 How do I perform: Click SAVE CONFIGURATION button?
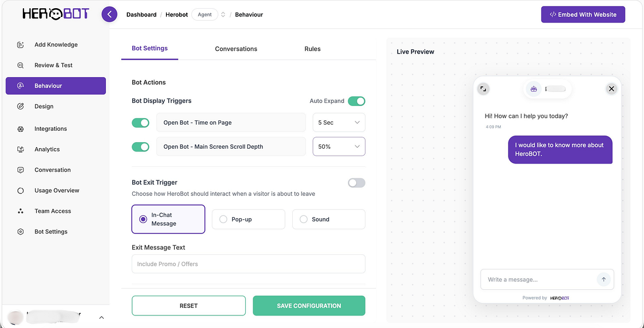pos(309,306)
